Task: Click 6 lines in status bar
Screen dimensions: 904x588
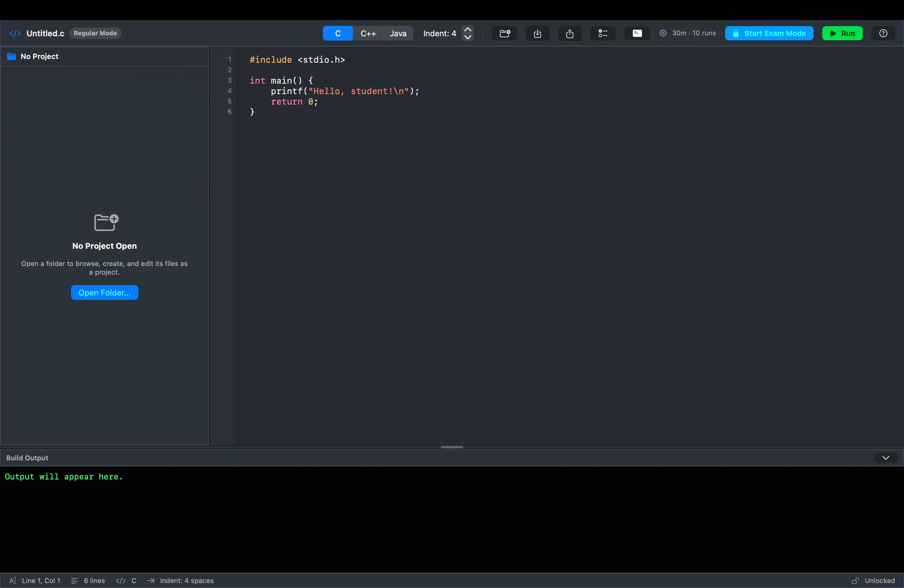Action: [x=94, y=580]
